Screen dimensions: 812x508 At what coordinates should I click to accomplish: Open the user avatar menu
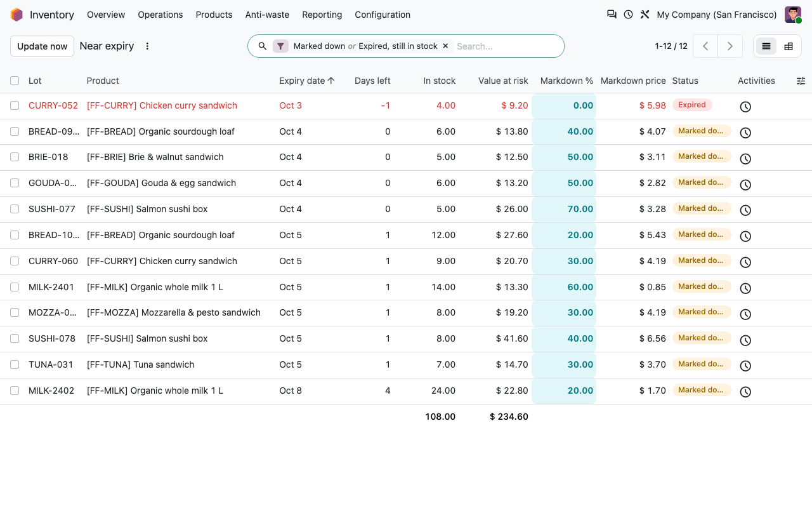pyautogui.click(x=793, y=15)
